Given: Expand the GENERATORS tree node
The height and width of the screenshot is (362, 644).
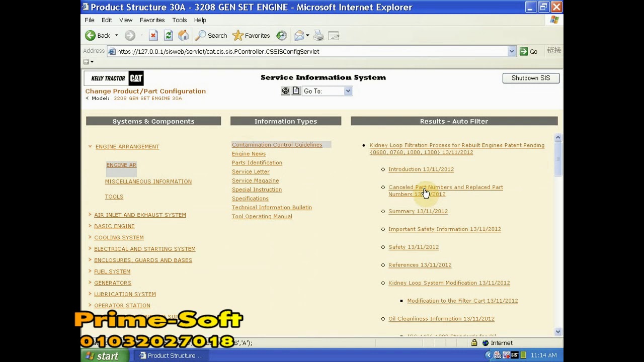Looking at the screenshot, I should (x=90, y=283).
